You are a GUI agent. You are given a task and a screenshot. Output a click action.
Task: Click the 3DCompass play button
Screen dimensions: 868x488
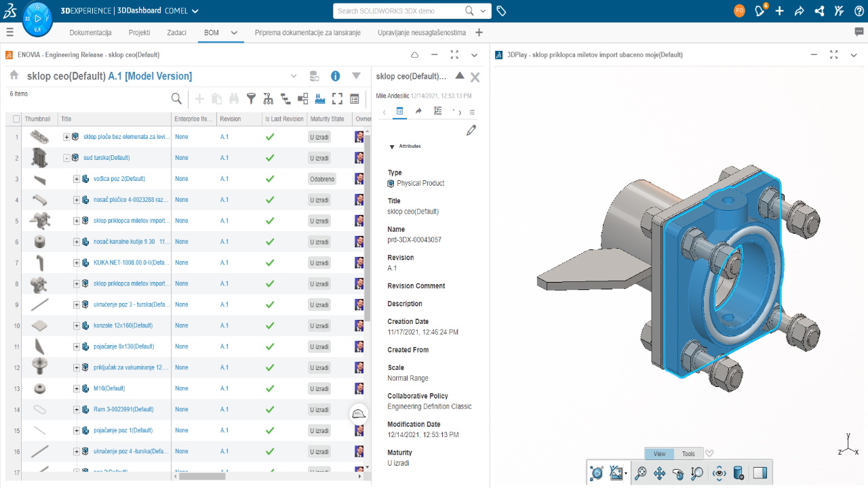point(37,18)
